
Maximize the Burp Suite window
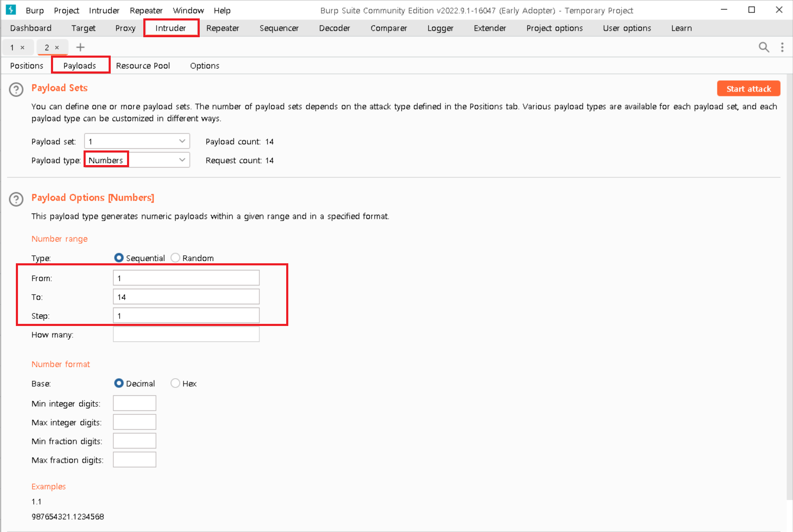(751, 10)
